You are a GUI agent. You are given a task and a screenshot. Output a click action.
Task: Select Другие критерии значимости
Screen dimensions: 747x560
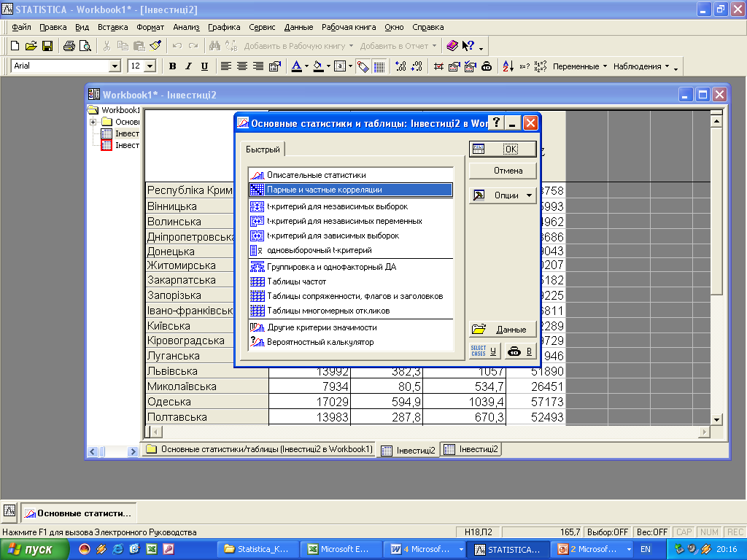pyautogui.click(x=351, y=327)
